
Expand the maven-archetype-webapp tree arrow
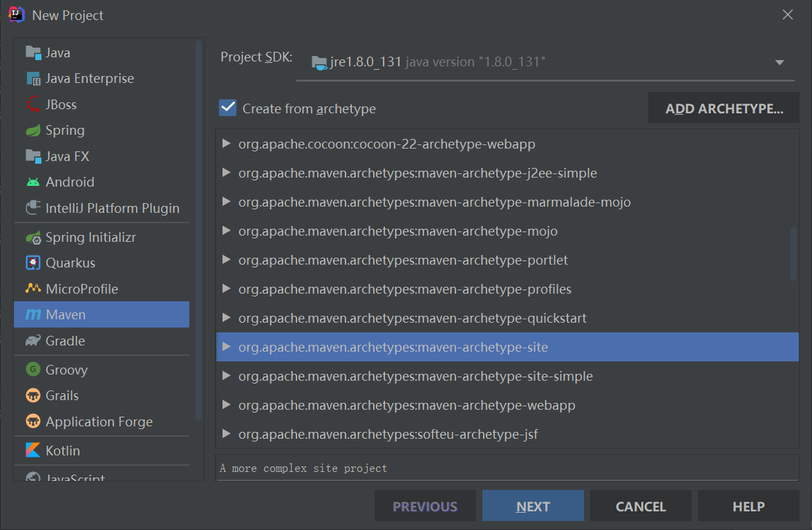[226, 404]
